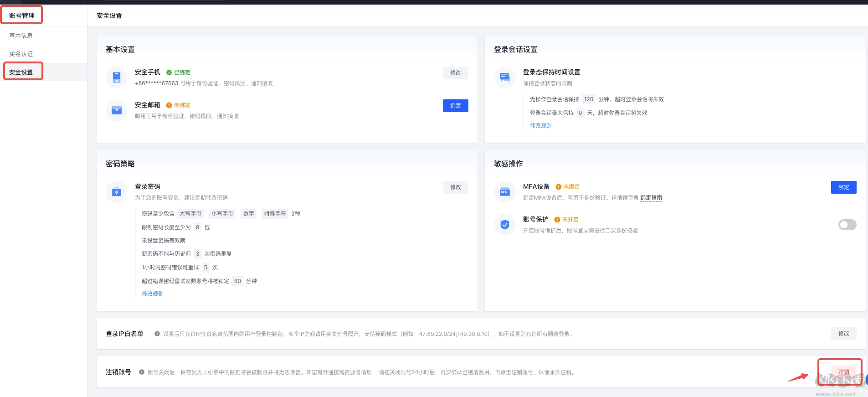Screen dimensions: 868x397
Task: Click 绑定 button for 安全邮箱
Action: (x=455, y=106)
